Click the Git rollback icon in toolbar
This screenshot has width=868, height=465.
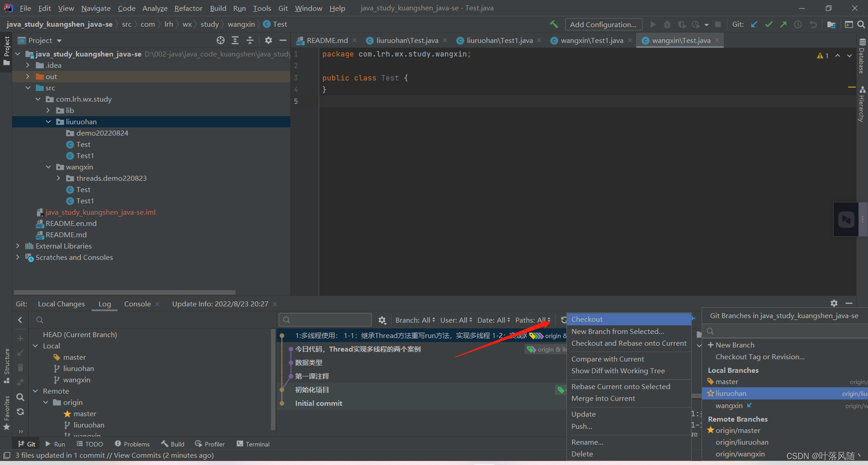point(813,24)
